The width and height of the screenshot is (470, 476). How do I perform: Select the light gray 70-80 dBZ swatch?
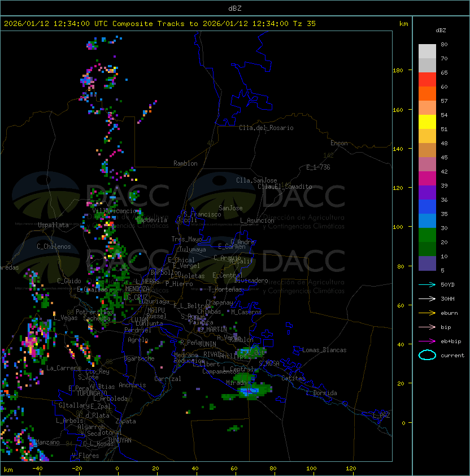click(x=427, y=51)
